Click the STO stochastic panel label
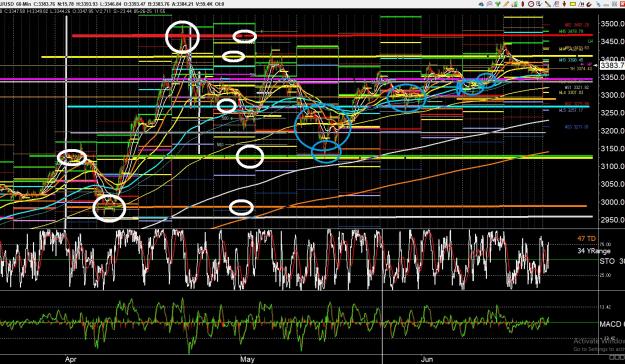This screenshot has width=625, height=364. click(607, 262)
